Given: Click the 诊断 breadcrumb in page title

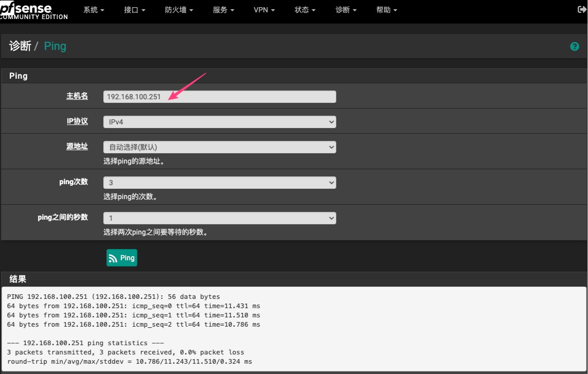Looking at the screenshot, I should click(x=20, y=46).
